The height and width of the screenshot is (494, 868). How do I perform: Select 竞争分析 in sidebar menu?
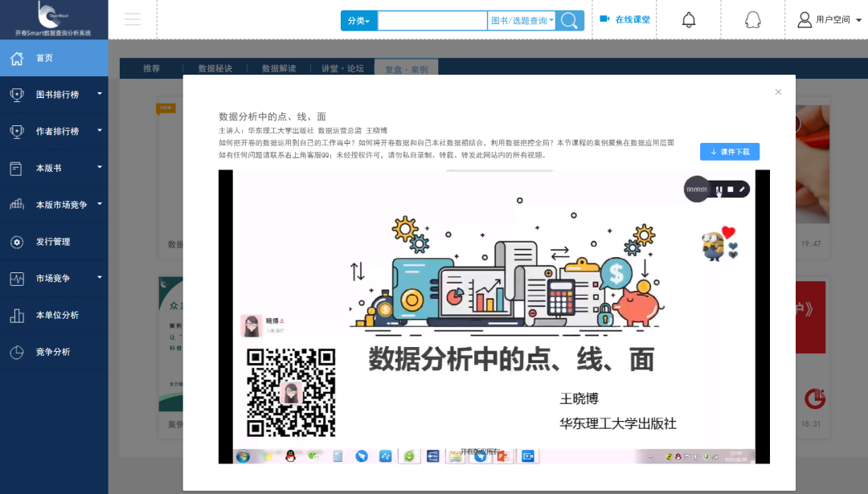pos(53,352)
